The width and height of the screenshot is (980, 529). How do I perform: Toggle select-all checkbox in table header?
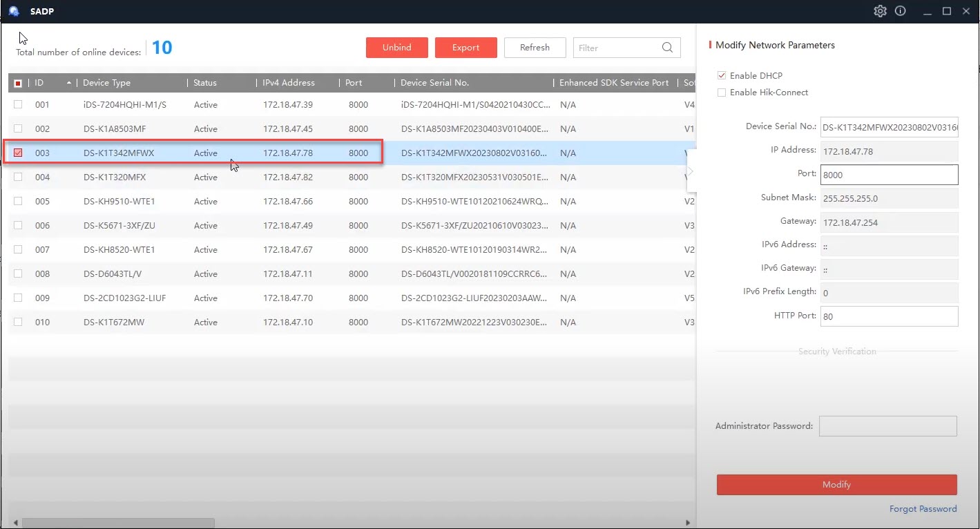(x=18, y=83)
